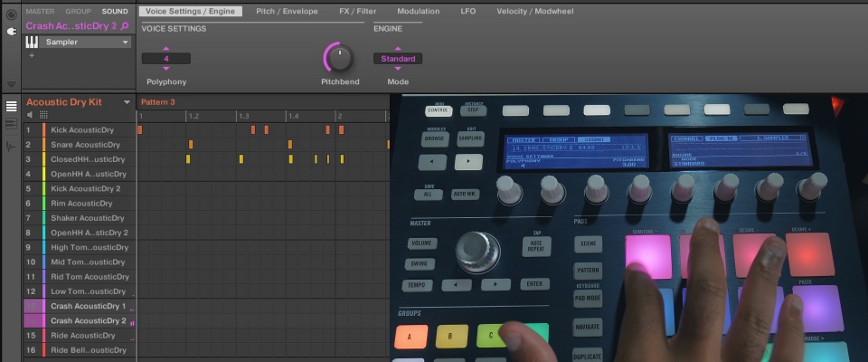Screen dimensions: 868x362
Task: Select the Rid Tom AcousticDry sound
Action: click(90, 277)
